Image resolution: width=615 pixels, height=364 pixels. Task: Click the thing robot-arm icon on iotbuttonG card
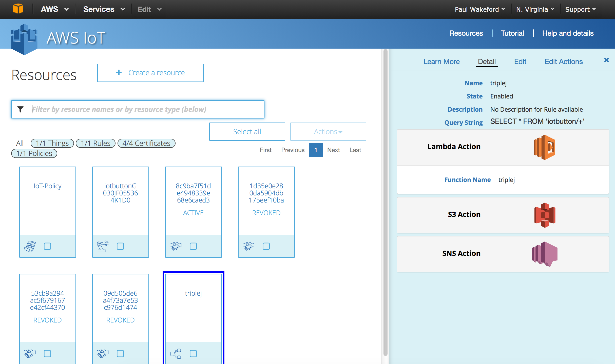click(103, 246)
